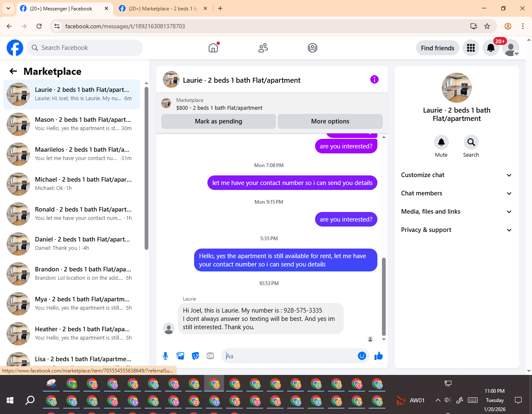Image resolution: width=532 pixels, height=414 pixels.
Task: Open Daniel conversation in chat list
Action: (71, 244)
